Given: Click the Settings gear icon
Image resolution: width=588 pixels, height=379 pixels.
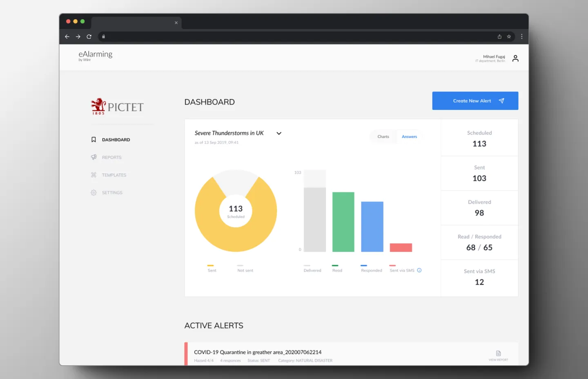Looking at the screenshot, I should (x=94, y=193).
